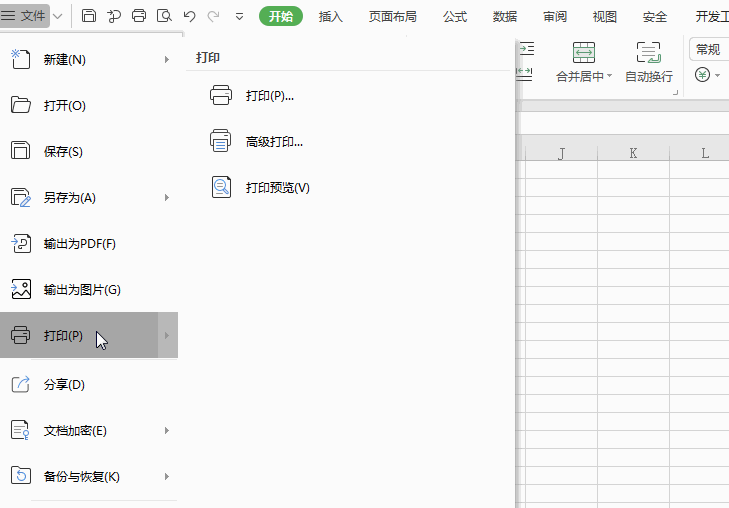
Task: Select 保存(S) menu entry text
Action: [x=63, y=152]
